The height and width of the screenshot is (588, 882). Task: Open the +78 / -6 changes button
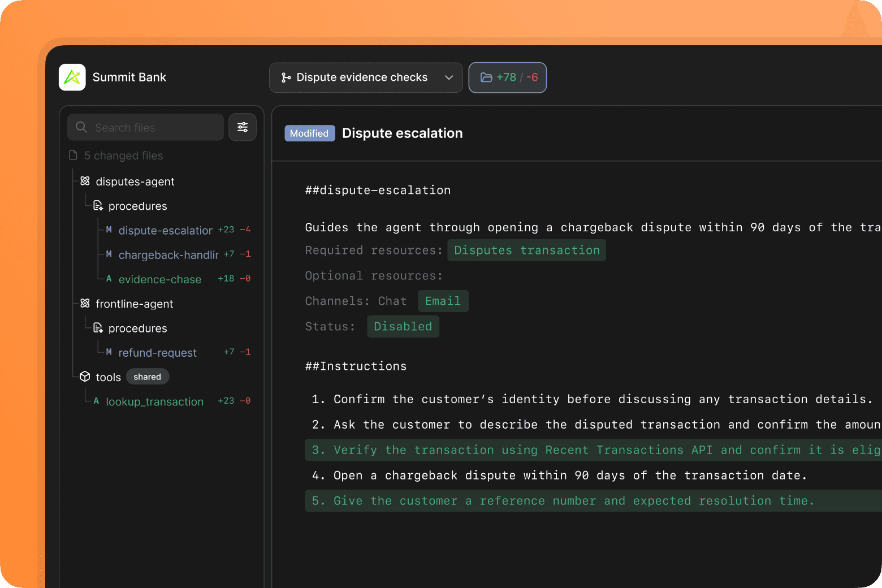click(508, 77)
